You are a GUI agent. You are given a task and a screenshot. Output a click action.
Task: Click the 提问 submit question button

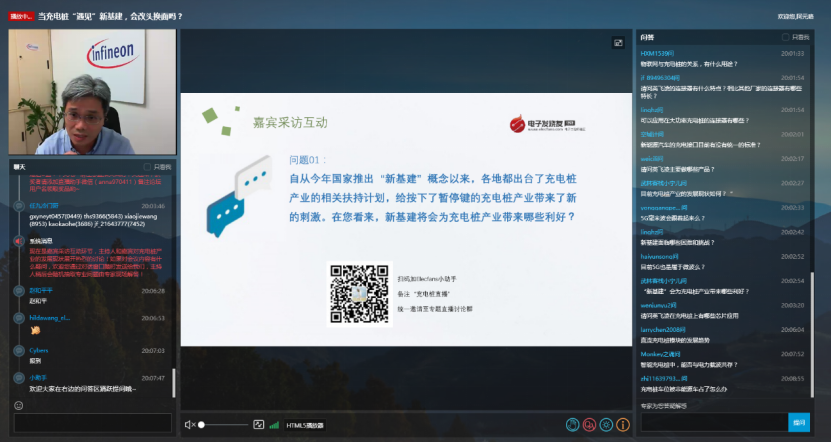click(799, 422)
